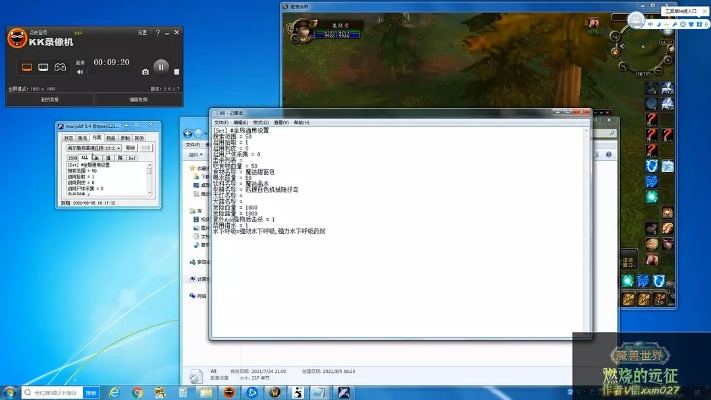This screenshot has width=711, height=400.
Task: Open the profile dropdown in the small tool window
Action: [x=94, y=148]
